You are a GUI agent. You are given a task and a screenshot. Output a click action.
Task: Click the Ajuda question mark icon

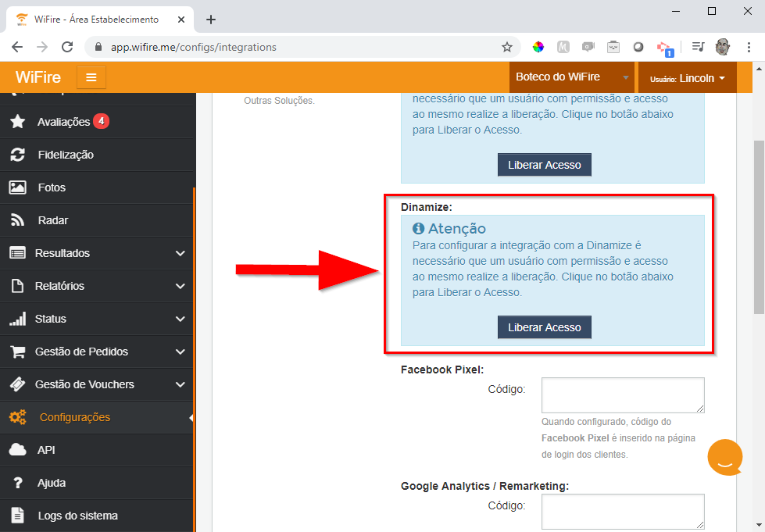pos(17,483)
